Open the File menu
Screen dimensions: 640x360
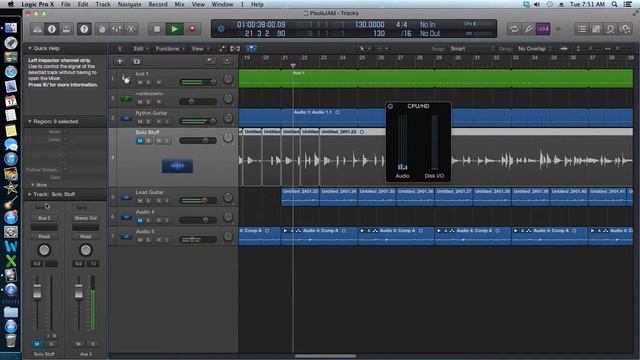pyautogui.click(x=66, y=4)
